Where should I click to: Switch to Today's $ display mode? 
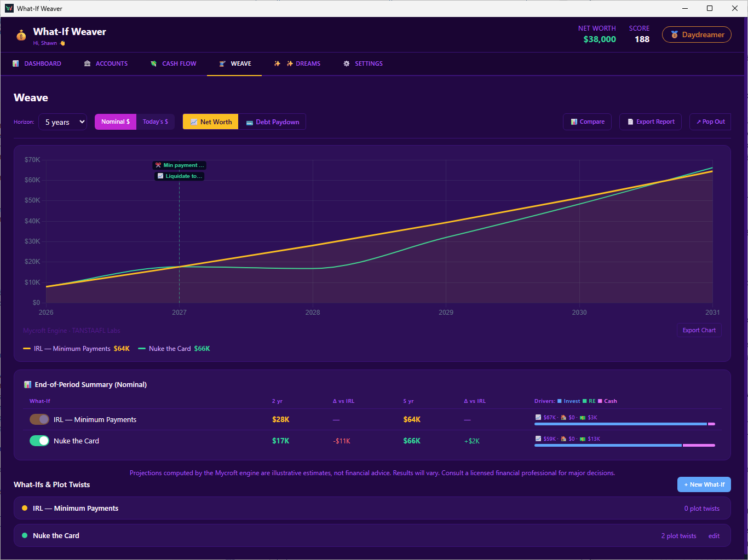tap(156, 122)
